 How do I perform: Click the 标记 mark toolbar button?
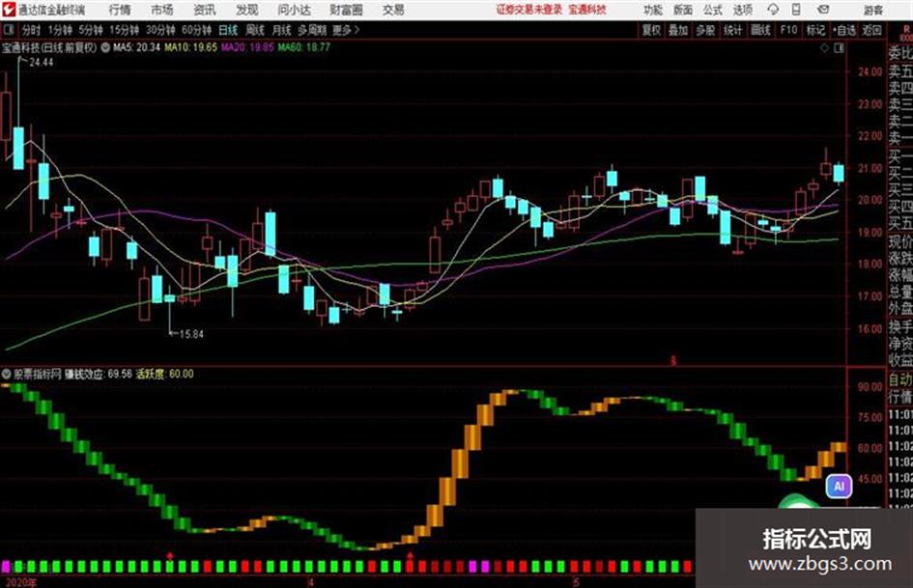click(x=815, y=30)
